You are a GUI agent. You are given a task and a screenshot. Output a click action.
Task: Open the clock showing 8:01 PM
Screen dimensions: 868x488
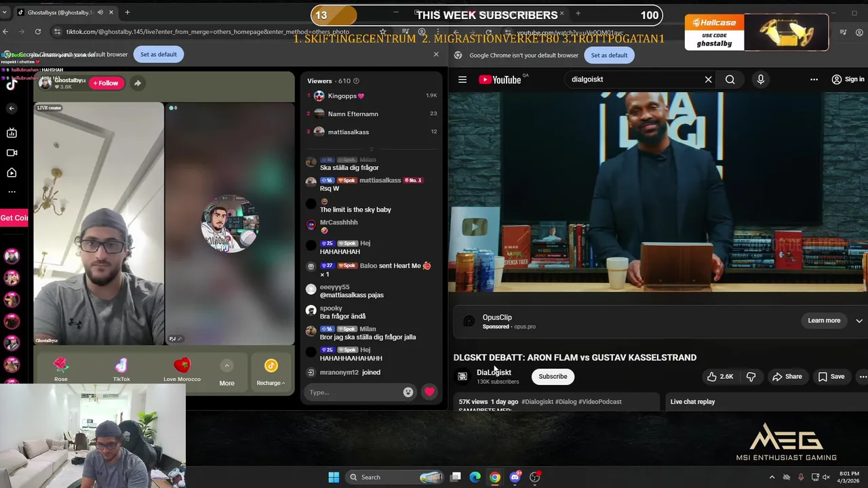click(x=848, y=477)
